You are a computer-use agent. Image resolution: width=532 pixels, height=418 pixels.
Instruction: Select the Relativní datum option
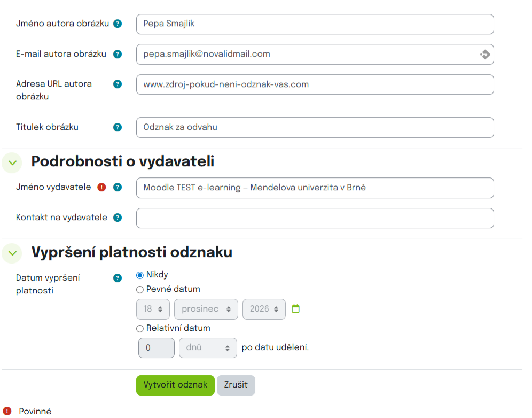click(139, 328)
